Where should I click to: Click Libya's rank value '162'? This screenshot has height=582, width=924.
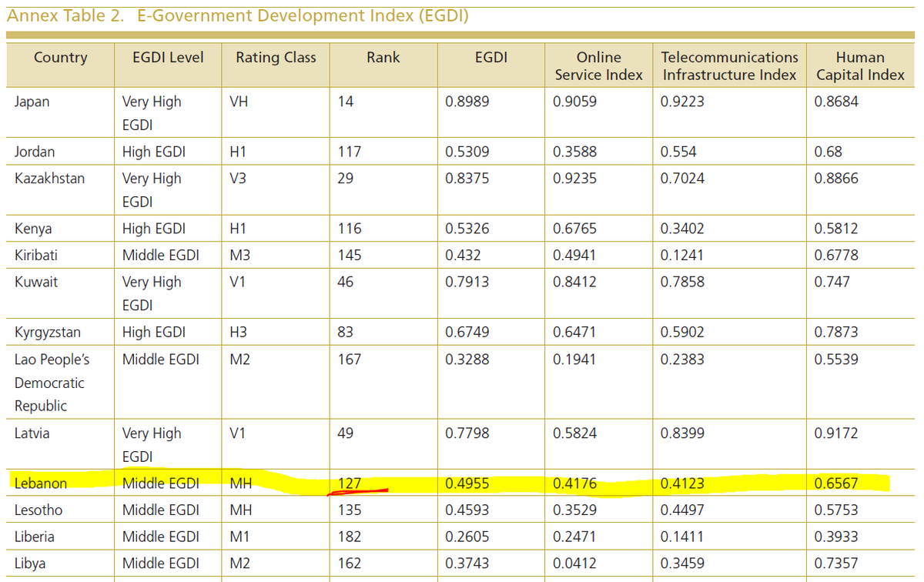click(x=350, y=564)
